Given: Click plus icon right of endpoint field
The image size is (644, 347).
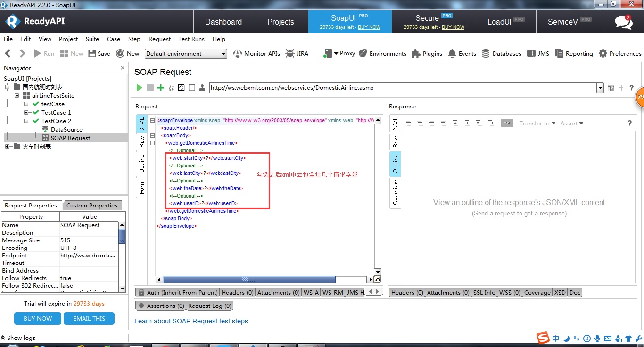Looking at the screenshot, I should click(x=621, y=88).
